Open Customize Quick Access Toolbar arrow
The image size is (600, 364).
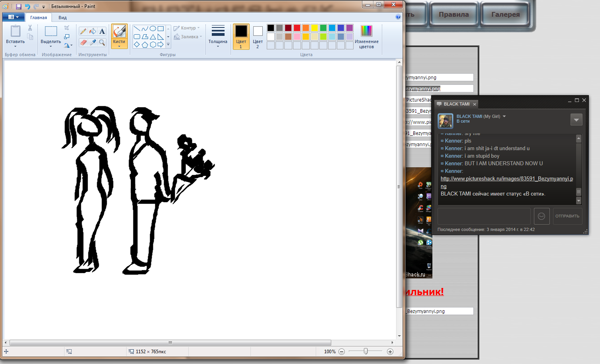43,7
